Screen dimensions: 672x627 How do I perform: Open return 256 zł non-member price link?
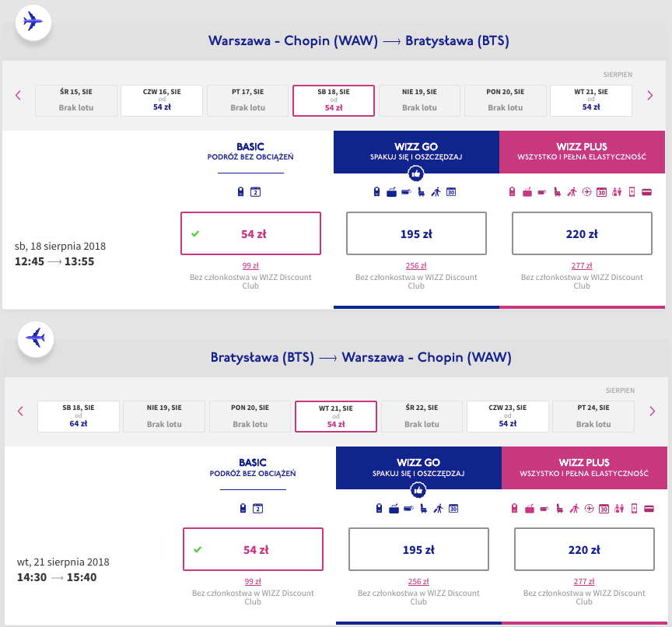point(418,582)
